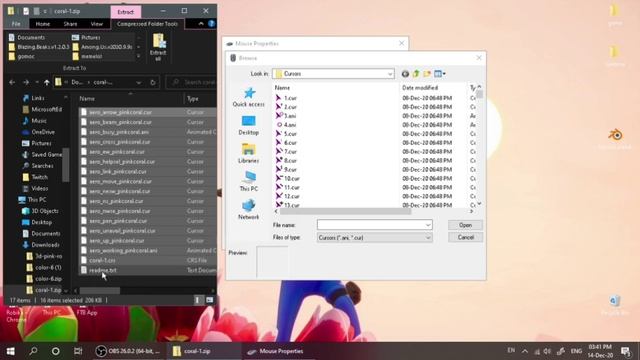
Task: Go up one level in Browse dialog
Action: 416,74
